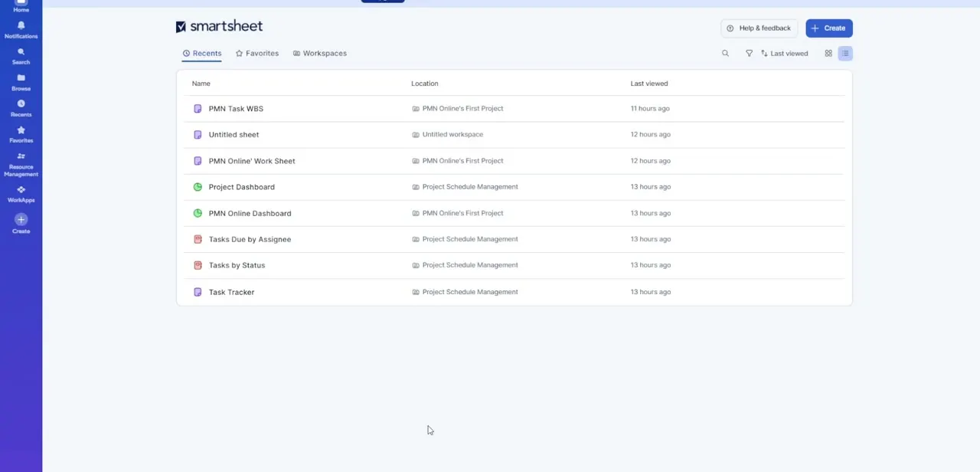Open PMN Task WBS

(236, 109)
